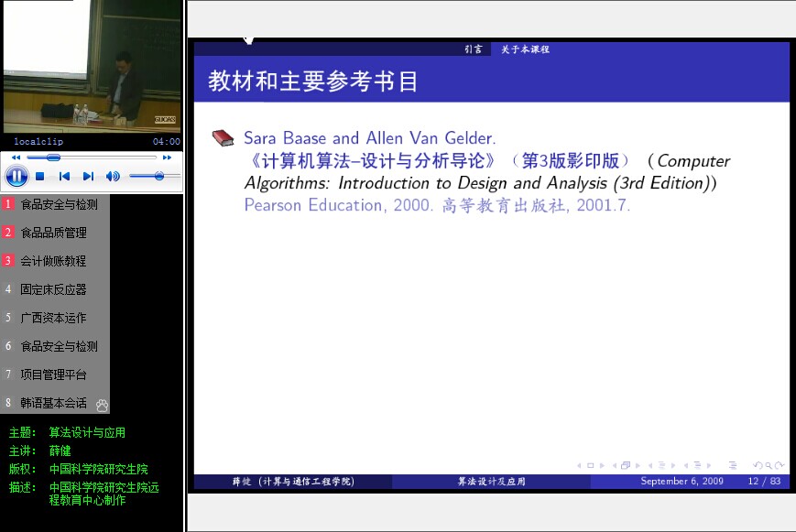Click the paw icon beside 韩语基本会话

[102, 405]
